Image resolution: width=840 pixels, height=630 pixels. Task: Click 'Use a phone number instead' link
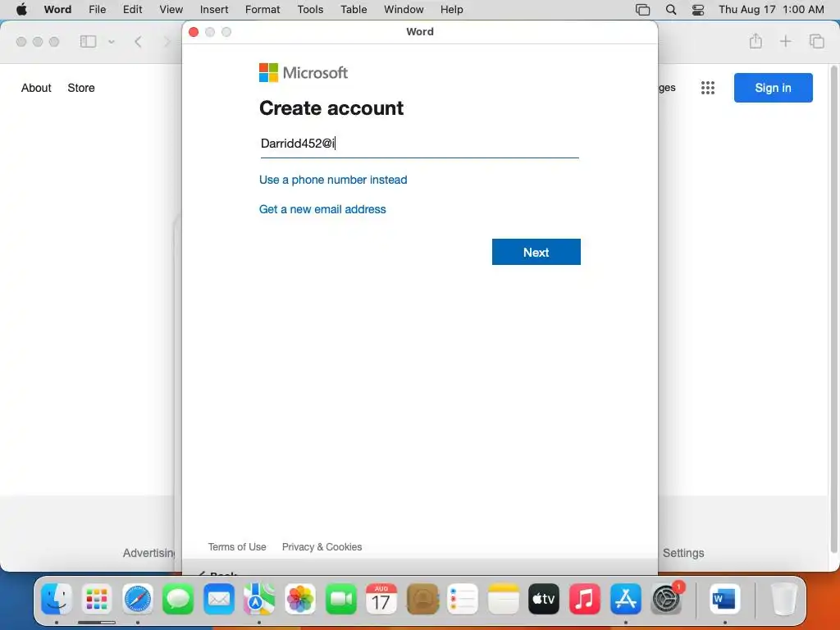[x=333, y=180]
